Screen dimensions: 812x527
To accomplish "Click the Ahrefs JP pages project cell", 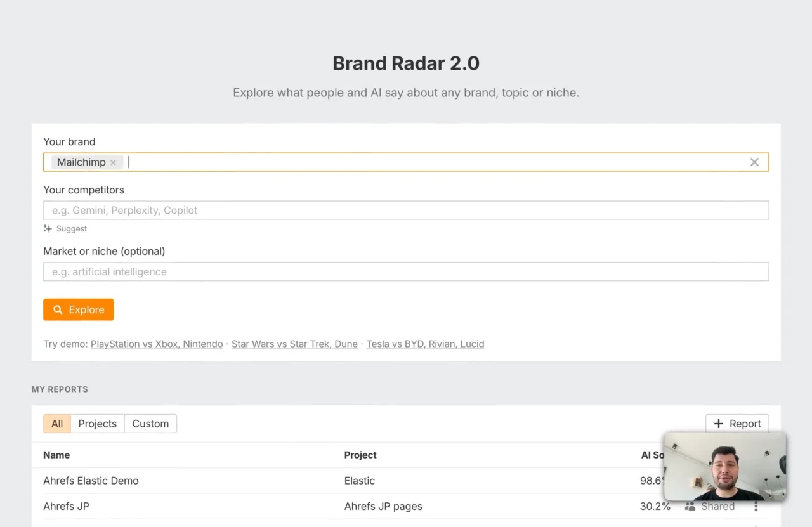I will [x=383, y=506].
